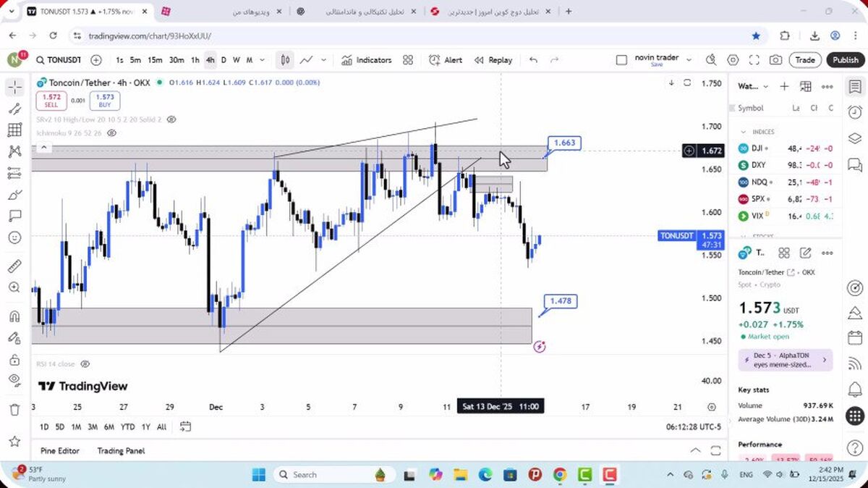
Task: Click the trash remove objects icon
Action: point(14,409)
